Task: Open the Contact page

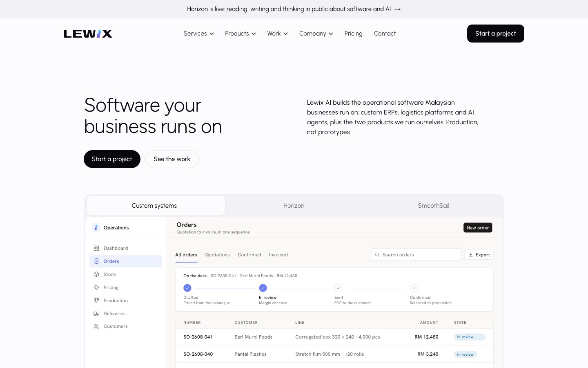Action: pos(385,34)
